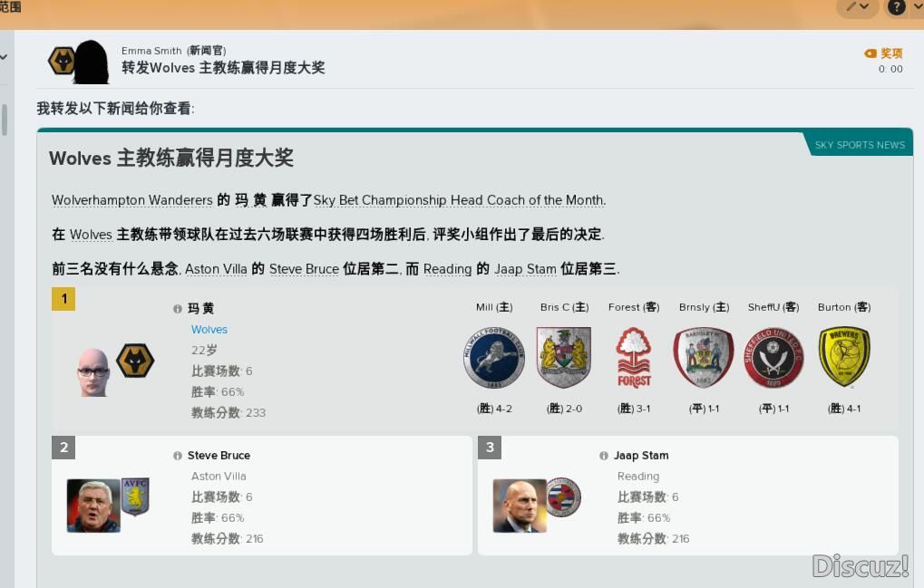
Task: Open the Barnsley club badge
Action: pyautogui.click(x=704, y=357)
